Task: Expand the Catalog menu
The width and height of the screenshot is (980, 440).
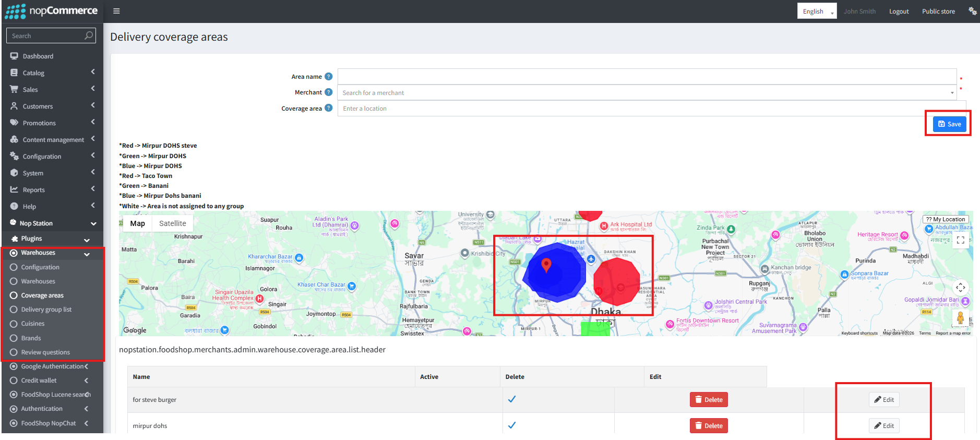Action: 52,73
